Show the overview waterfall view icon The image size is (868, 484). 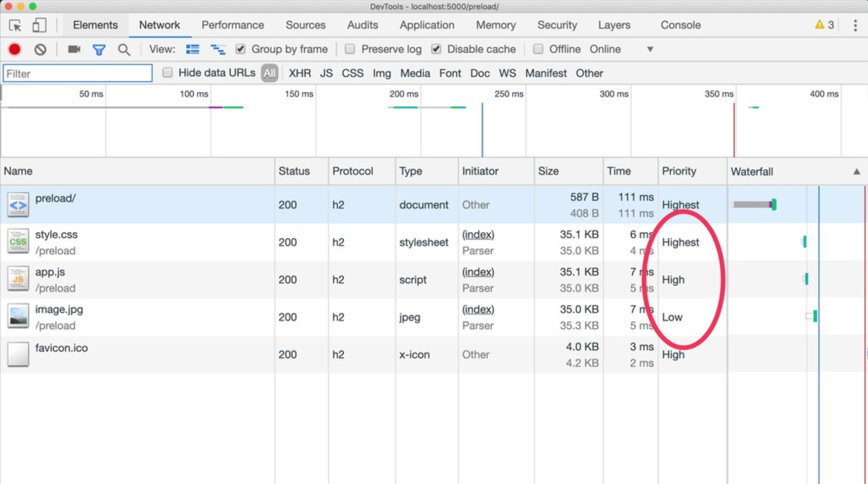point(218,49)
